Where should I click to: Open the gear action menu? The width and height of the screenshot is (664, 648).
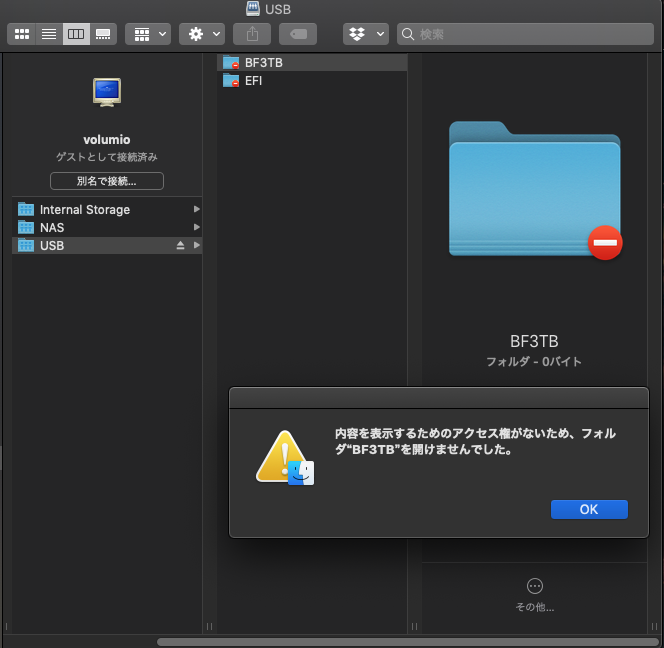point(202,34)
